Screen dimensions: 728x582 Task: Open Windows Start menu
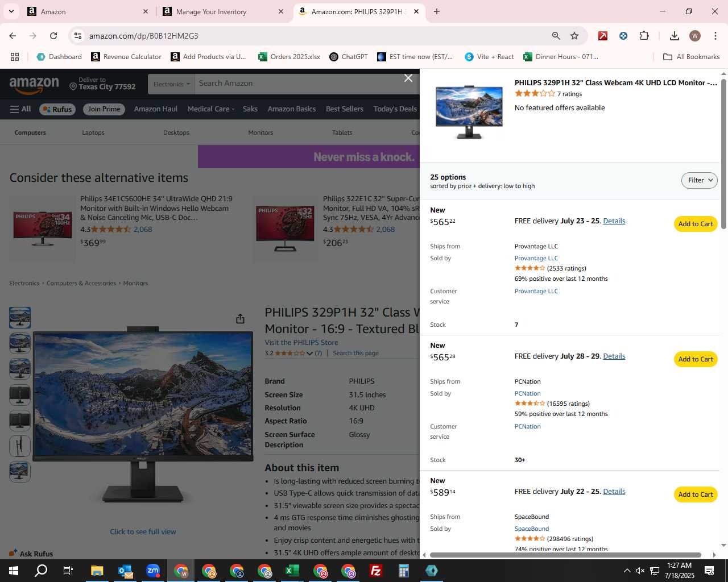click(14, 571)
